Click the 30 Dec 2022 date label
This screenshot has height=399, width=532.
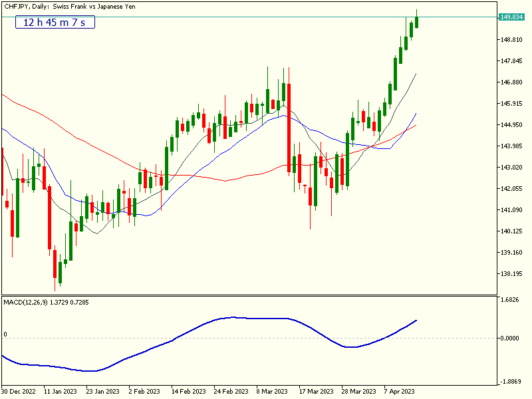[x=17, y=392]
